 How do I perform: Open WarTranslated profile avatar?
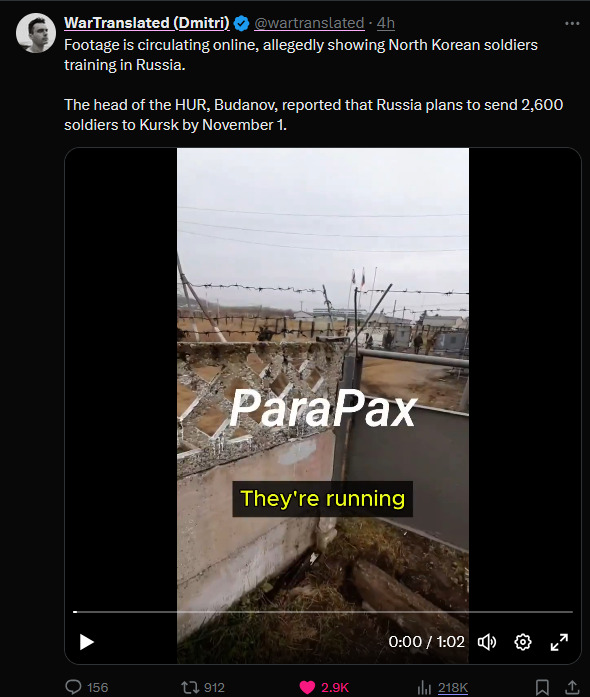click(x=36, y=33)
